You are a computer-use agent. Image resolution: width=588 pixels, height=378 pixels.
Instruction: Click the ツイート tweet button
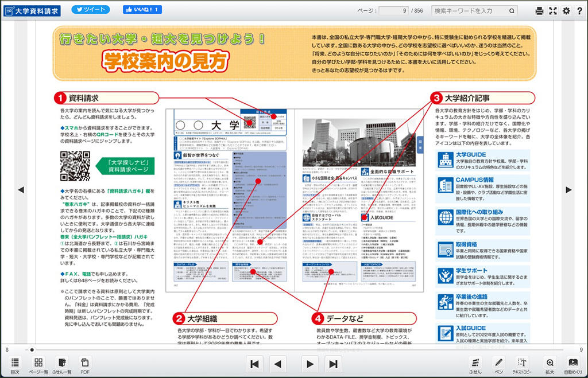pyautogui.click(x=87, y=10)
